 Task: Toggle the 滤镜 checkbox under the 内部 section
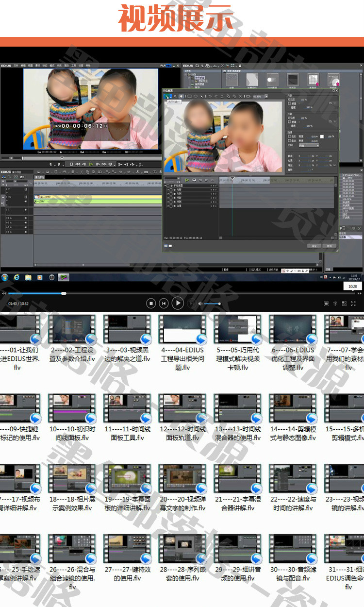point(289,103)
